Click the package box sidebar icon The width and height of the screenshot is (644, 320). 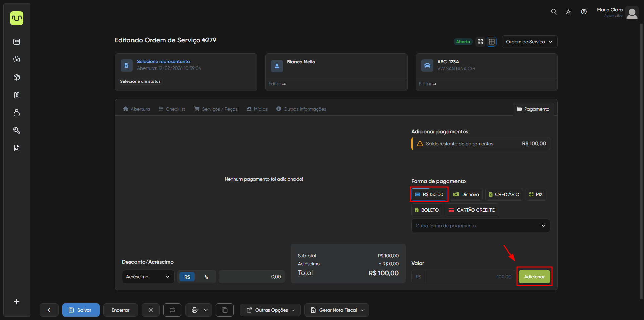(17, 77)
